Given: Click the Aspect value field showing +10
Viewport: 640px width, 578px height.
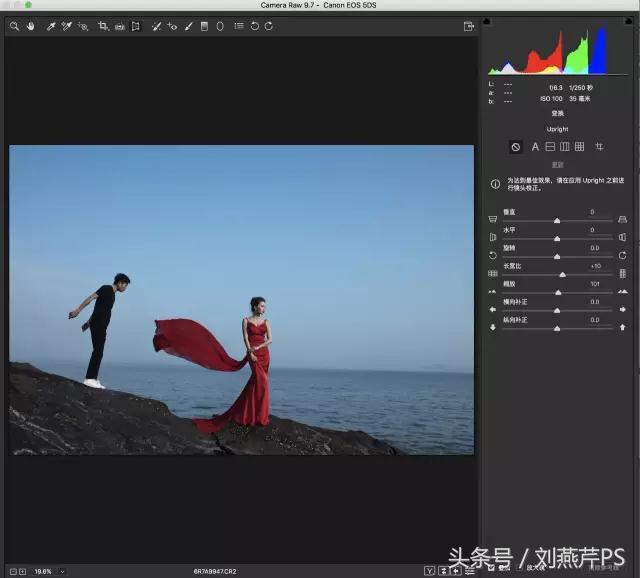Looking at the screenshot, I should point(596,266).
